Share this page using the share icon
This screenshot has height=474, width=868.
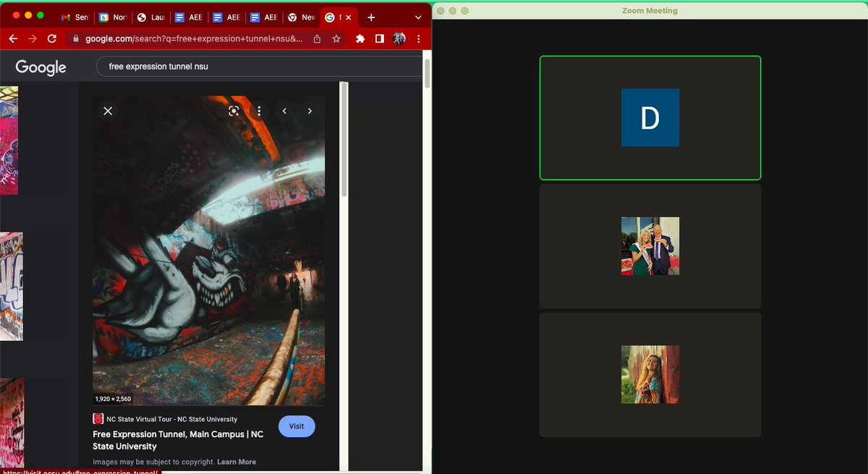point(318,39)
